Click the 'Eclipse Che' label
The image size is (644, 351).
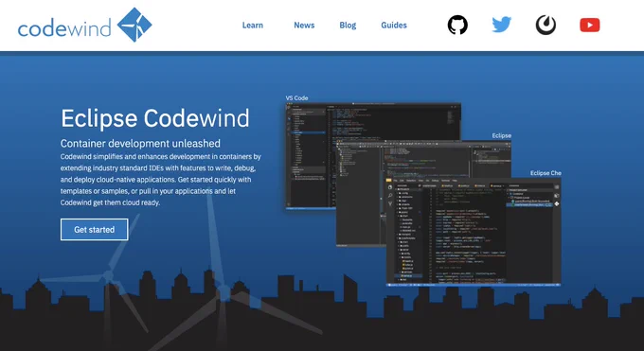pyautogui.click(x=546, y=173)
